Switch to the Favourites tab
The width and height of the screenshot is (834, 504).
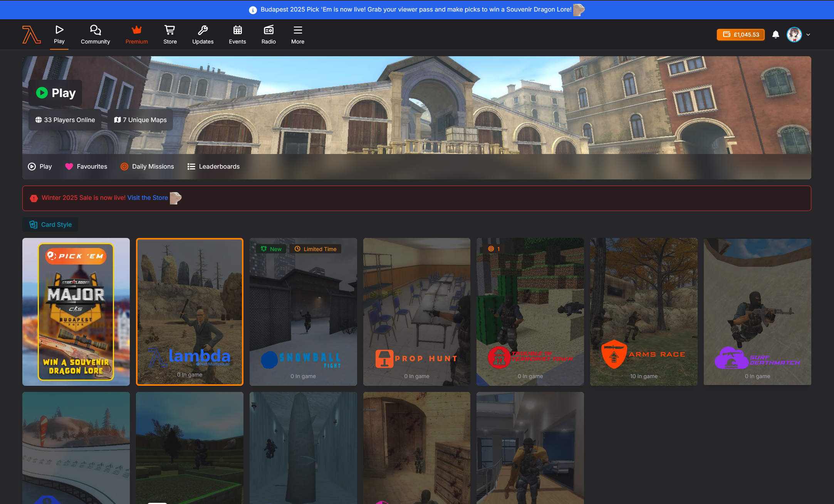(x=86, y=166)
